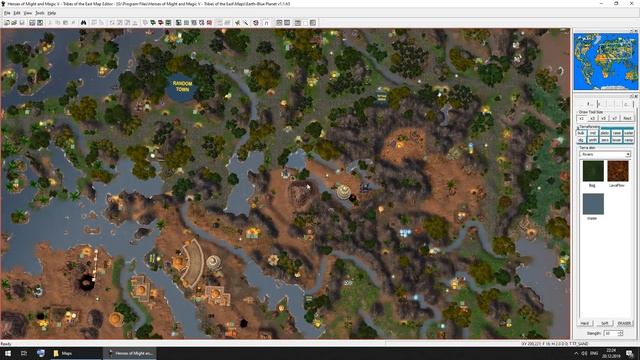Click the Strength value field
This screenshot has height=360, width=640.
coord(611,333)
